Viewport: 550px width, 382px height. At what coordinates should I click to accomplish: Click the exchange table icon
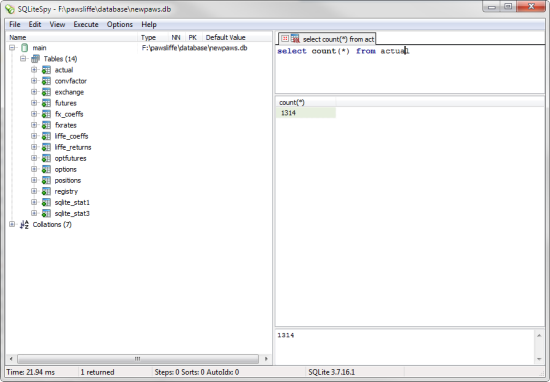click(x=46, y=92)
